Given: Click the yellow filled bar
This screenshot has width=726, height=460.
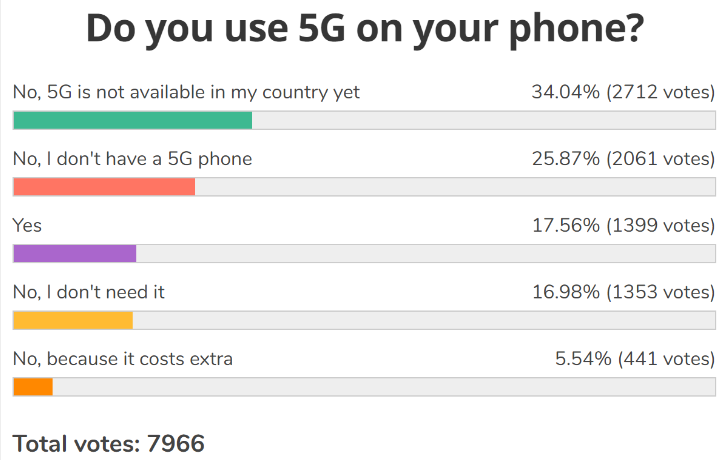Looking at the screenshot, I should (72, 320).
